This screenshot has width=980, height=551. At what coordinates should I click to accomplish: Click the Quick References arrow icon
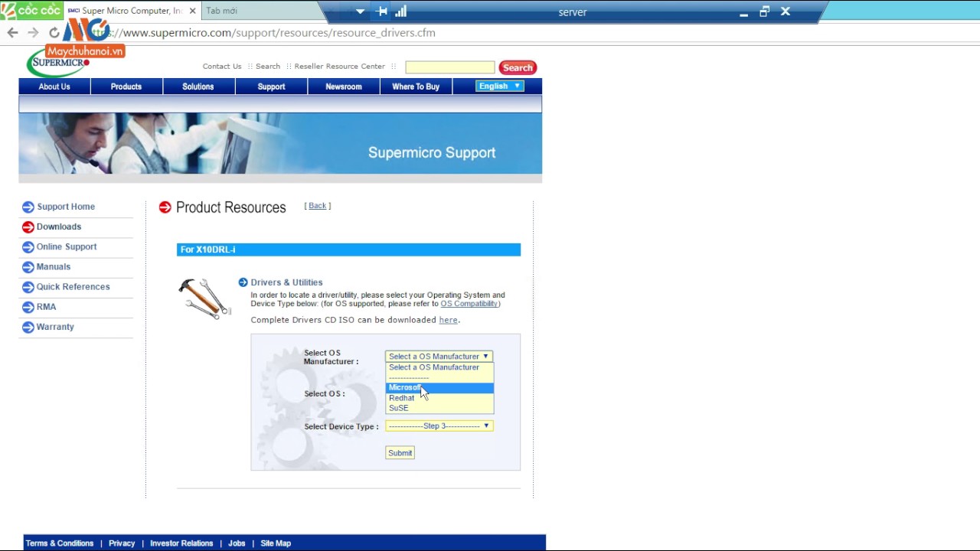click(x=28, y=286)
